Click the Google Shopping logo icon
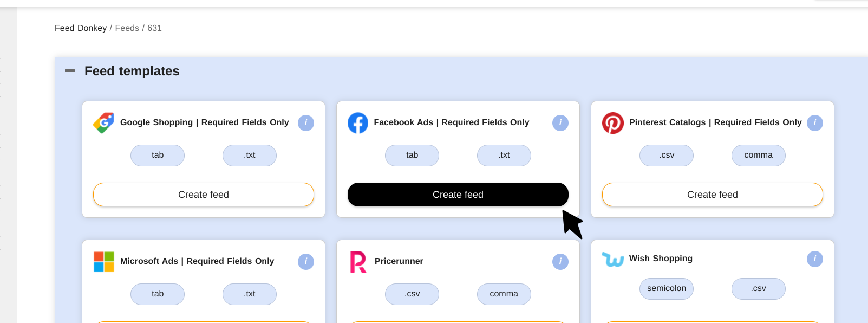 (x=103, y=123)
